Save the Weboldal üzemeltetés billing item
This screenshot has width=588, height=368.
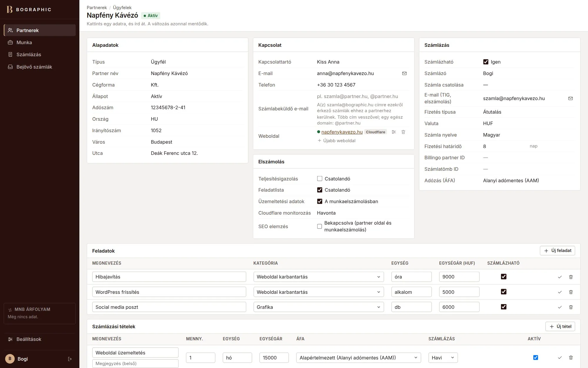(560, 358)
